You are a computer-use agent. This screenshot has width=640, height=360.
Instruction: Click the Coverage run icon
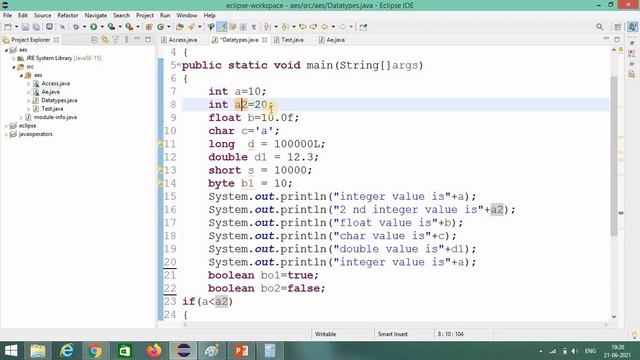pos(111,27)
